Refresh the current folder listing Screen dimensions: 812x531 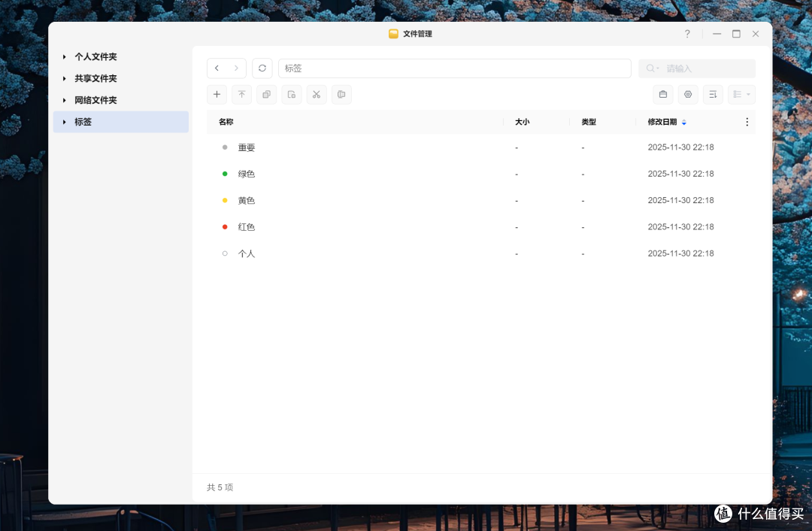(262, 68)
